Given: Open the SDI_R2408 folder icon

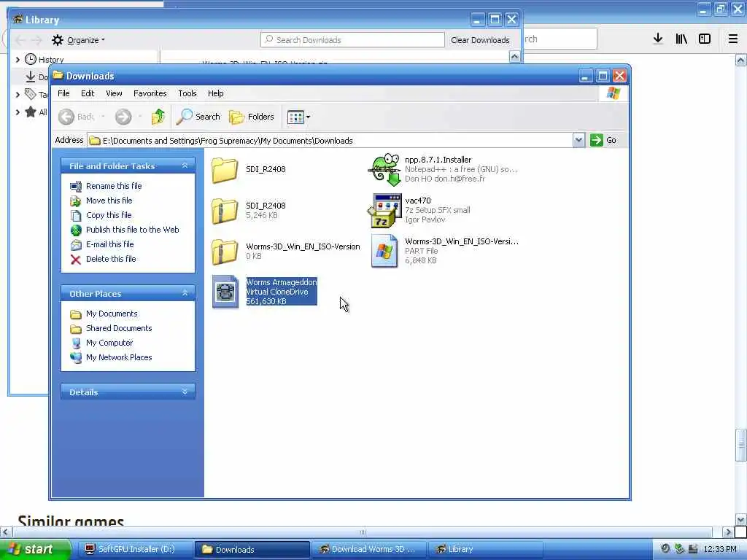Looking at the screenshot, I should click(225, 170).
